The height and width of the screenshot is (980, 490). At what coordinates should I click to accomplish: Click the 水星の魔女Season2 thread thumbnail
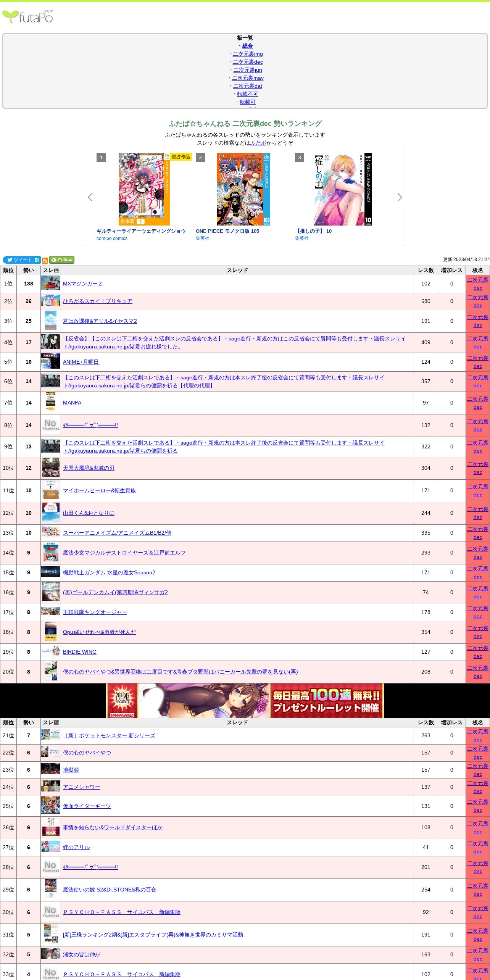tap(51, 572)
